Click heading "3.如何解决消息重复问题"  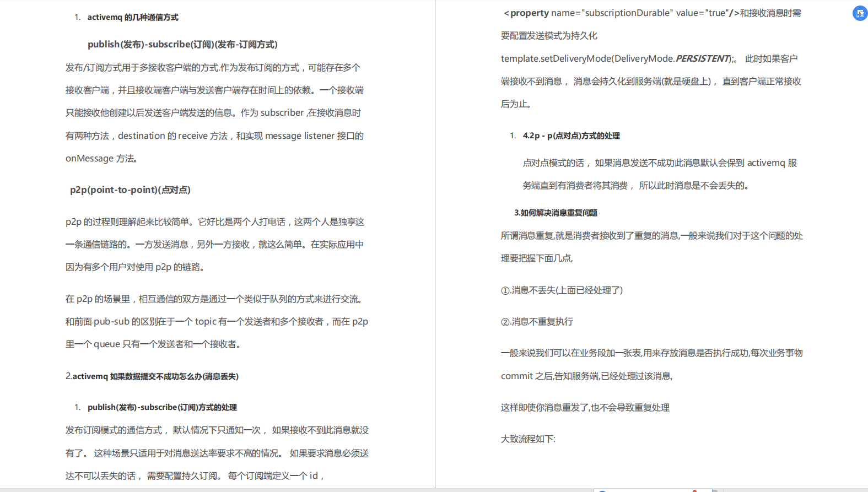click(x=556, y=213)
